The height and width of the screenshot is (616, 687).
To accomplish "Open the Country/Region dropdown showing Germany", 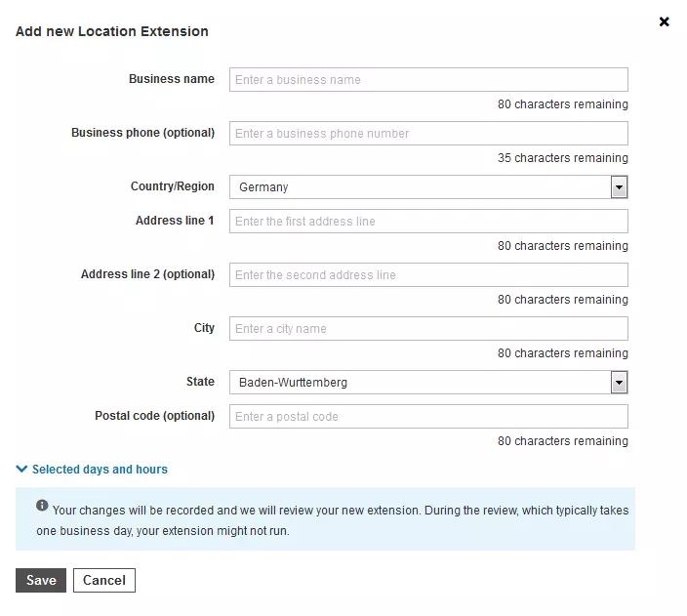I will pos(427,187).
